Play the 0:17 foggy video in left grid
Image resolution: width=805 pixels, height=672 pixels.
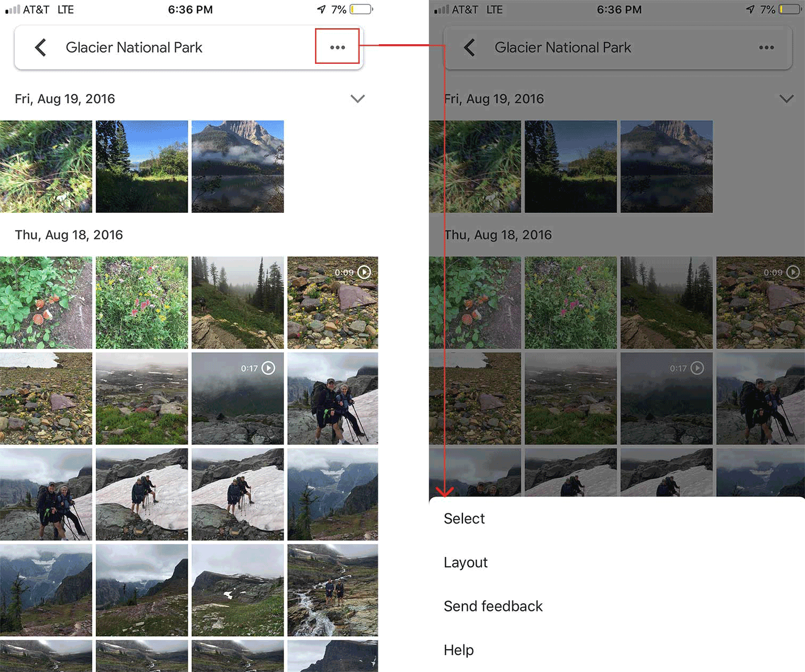tap(237, 398)
